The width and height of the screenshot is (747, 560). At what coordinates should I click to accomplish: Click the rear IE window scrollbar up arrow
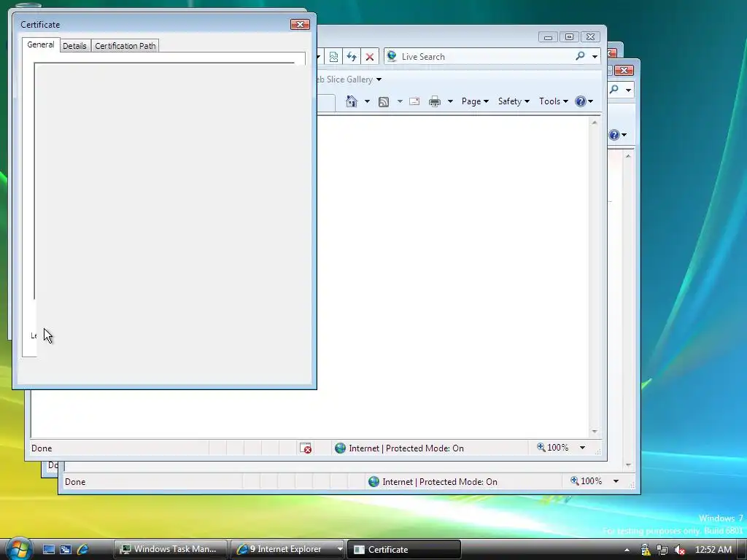pyautogui.click(x=628, y=156)
